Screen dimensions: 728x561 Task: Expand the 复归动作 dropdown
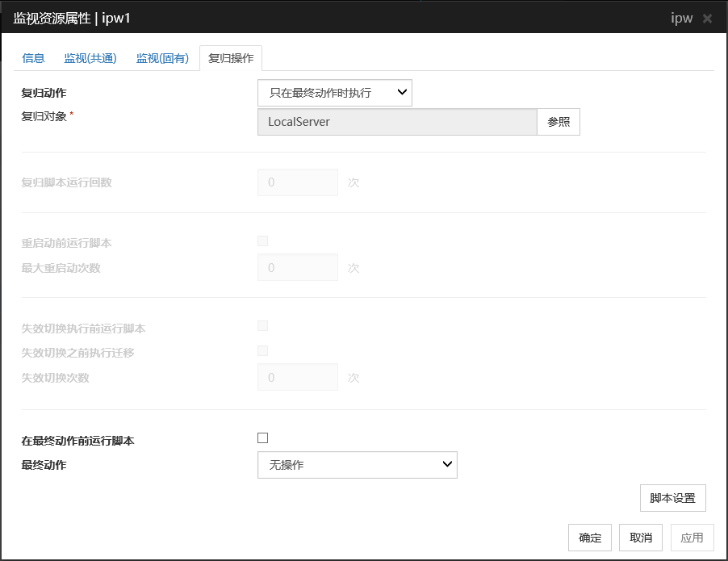tap(334, 93)
